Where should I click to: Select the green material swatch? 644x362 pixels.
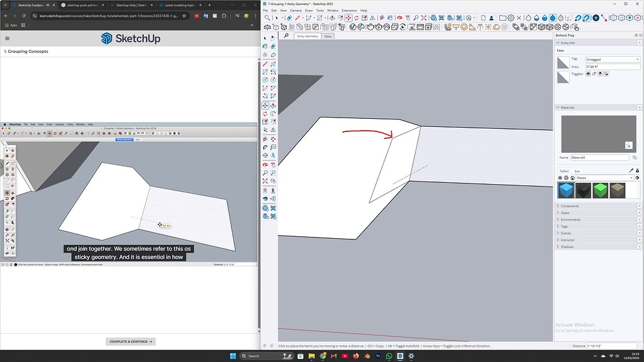(x=601, y=190)
